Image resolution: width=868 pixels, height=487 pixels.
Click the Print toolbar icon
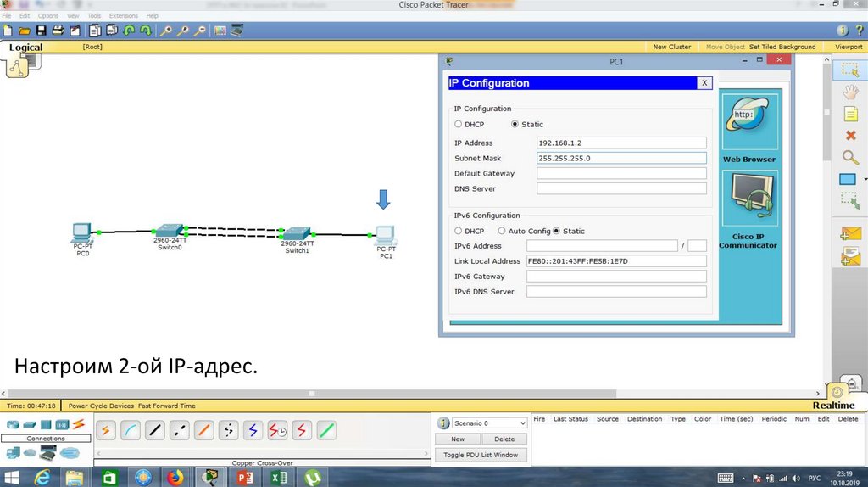click(x=58, y=31)
